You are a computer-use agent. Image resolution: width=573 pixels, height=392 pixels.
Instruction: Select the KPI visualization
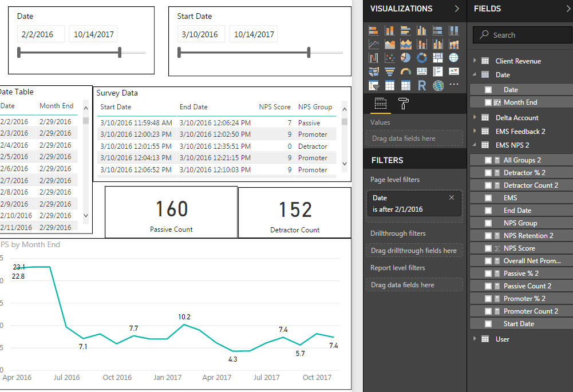(454, 72)
